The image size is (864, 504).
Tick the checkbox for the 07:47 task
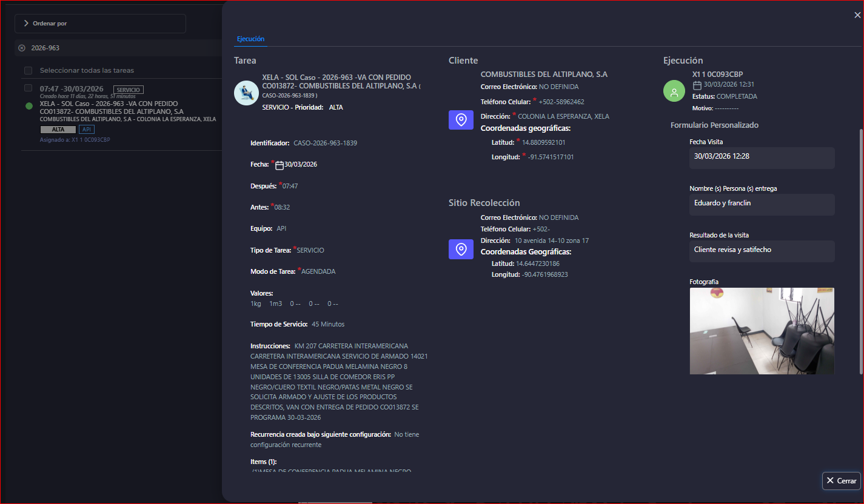28,88
